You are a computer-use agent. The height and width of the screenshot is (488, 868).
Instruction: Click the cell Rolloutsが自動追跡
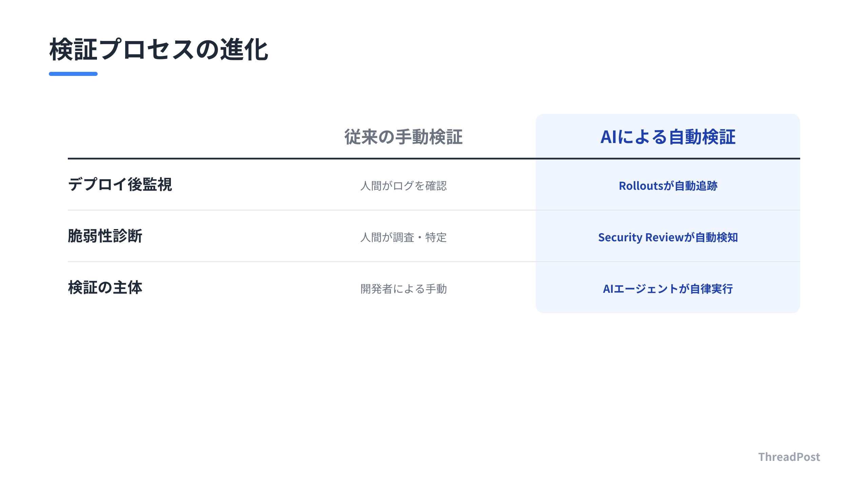coord(668,186)
